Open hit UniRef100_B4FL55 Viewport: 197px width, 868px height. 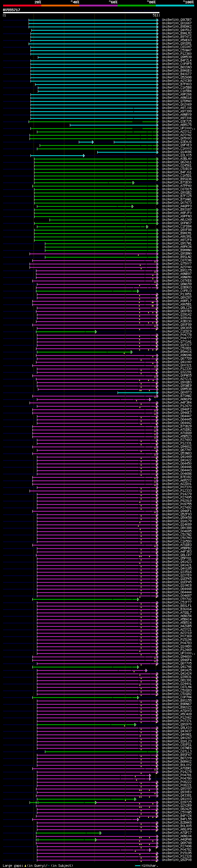[x=177, y=819]
